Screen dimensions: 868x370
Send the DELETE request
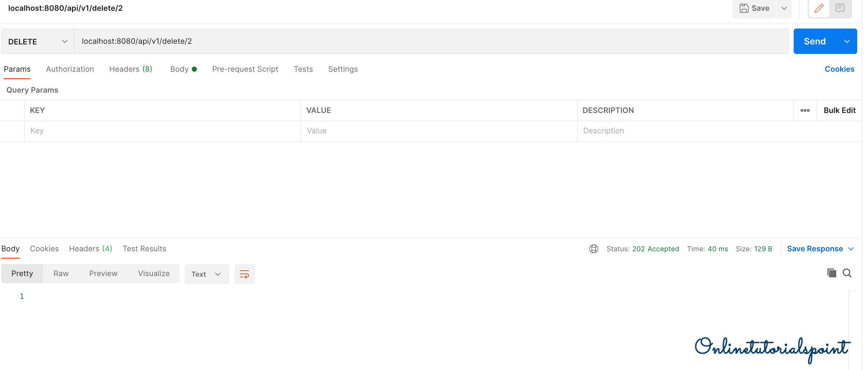tap(814, 41)
